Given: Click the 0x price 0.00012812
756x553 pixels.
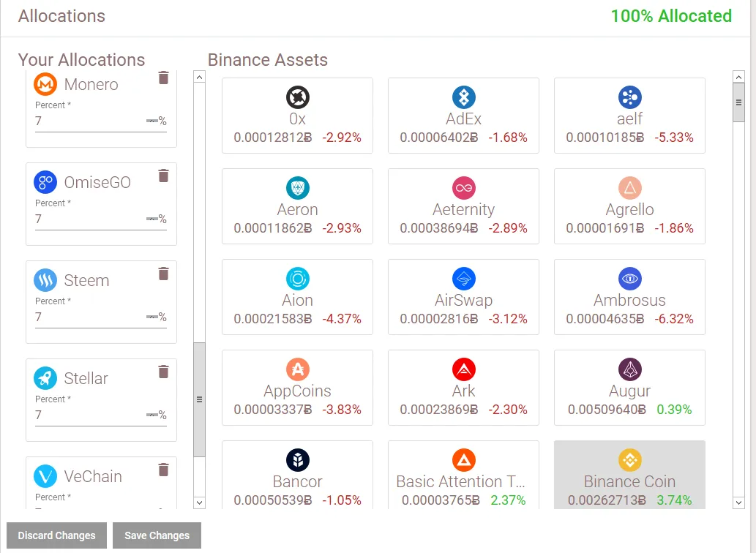Looking at the screenshot, I should click(x=273, y=138).
